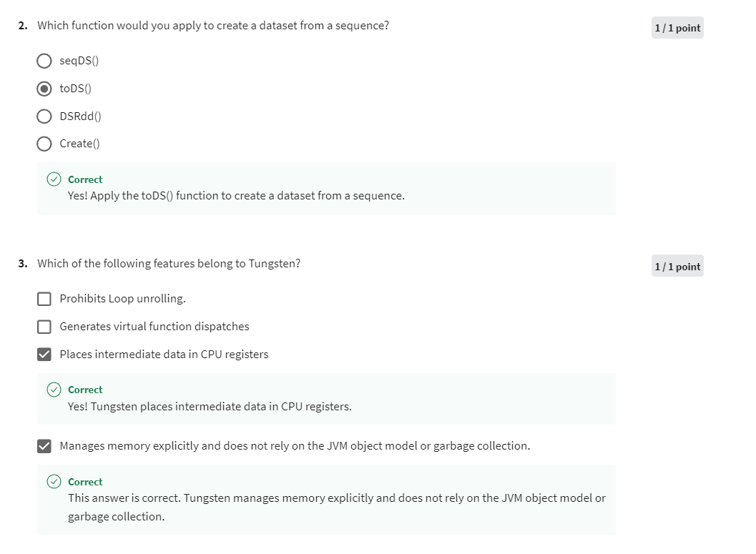This screenshot has width=756, height=554.
Task: Click the question 2 heading text
Action: pos(215,25)
